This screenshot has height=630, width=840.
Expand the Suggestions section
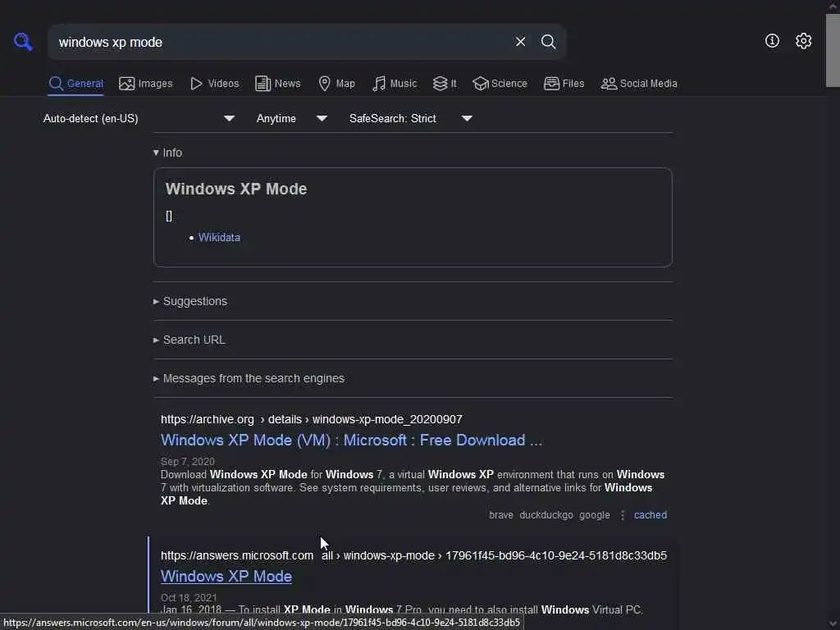[190, 301]
